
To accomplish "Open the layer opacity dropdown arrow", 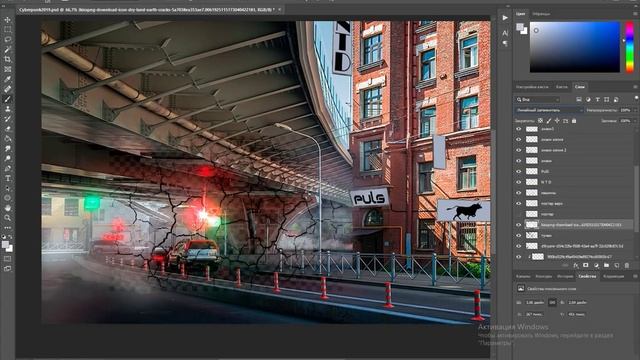I will click(635, 110).
